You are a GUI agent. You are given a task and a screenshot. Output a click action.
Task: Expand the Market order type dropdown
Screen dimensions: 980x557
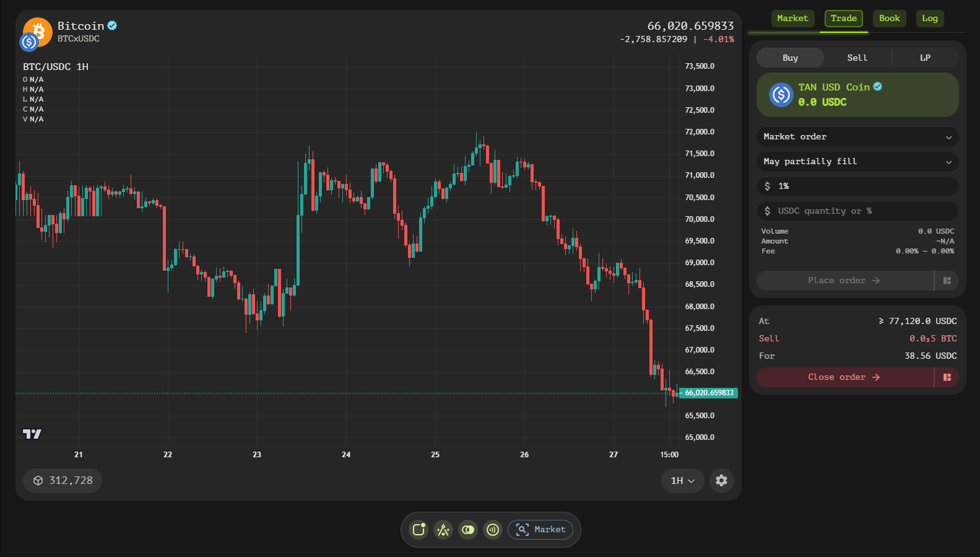click(x=857, y=137)
